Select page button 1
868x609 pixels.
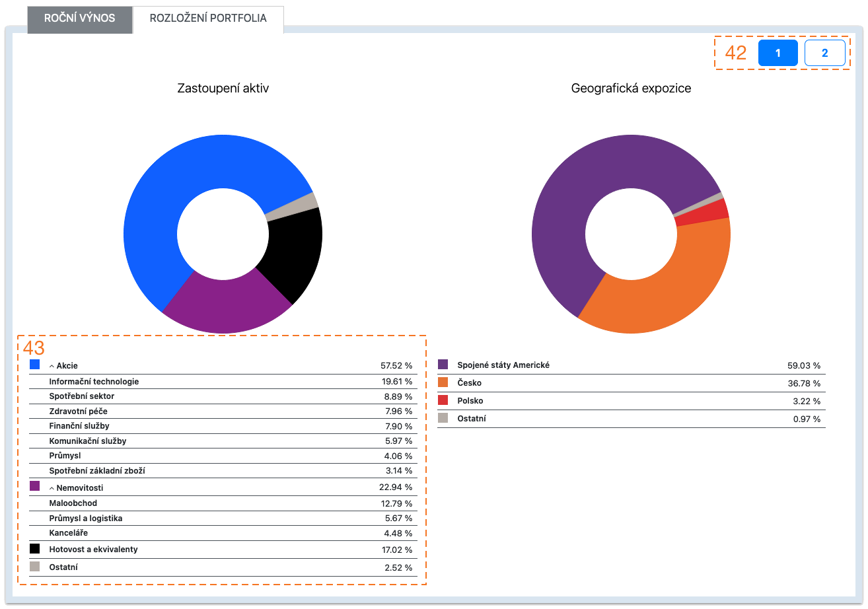(778, 53)
